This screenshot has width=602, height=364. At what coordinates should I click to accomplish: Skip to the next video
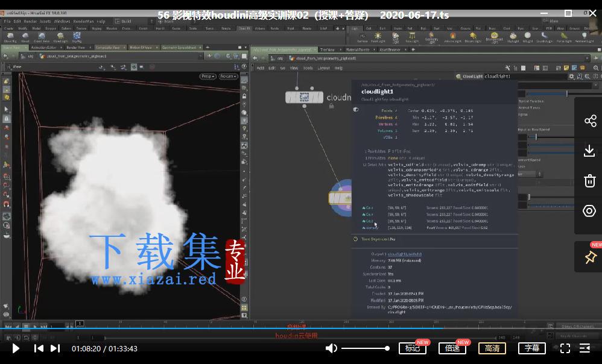[x=55, y=348]
